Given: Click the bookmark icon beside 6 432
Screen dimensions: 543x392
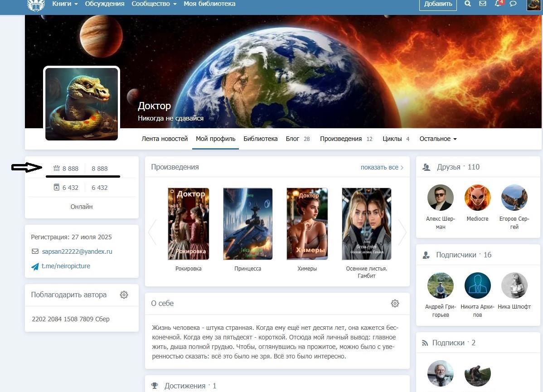Looking at the screenshot, I should [57, 187].
